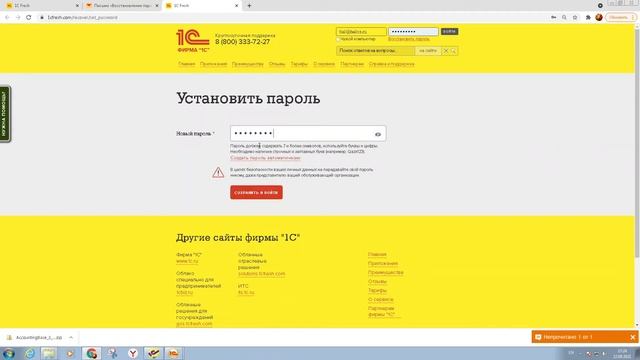This screenshot has height=360, width=640.
Task: Click the 1C firm logo
Action: 193,41
